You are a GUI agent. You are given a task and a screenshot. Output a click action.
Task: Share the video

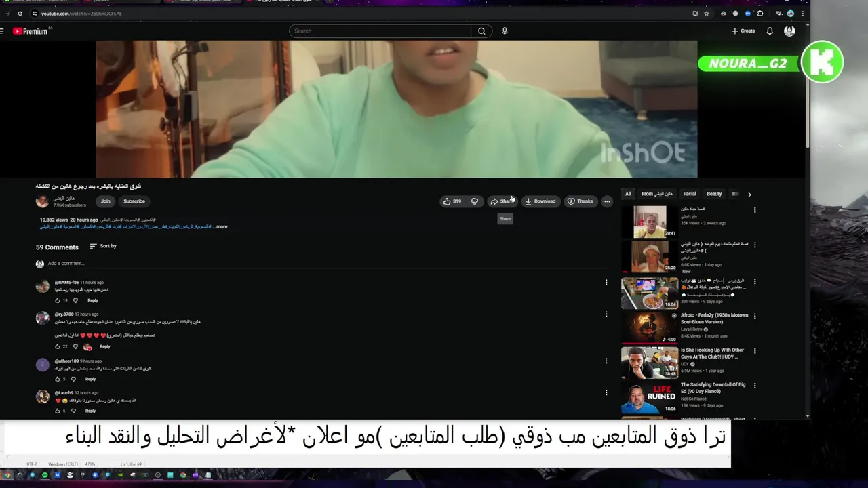(503, 201)
